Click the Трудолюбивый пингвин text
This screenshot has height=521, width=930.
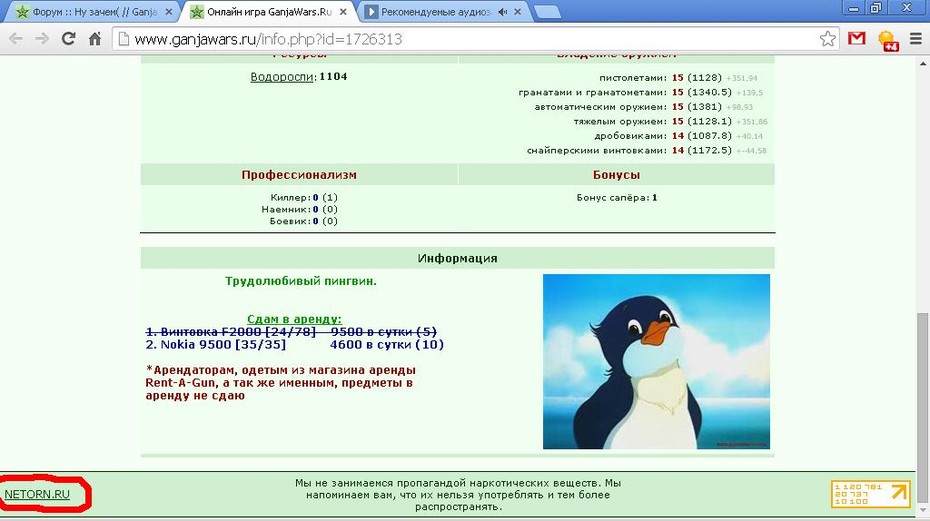pyautogui.click(x=301, y=281)
